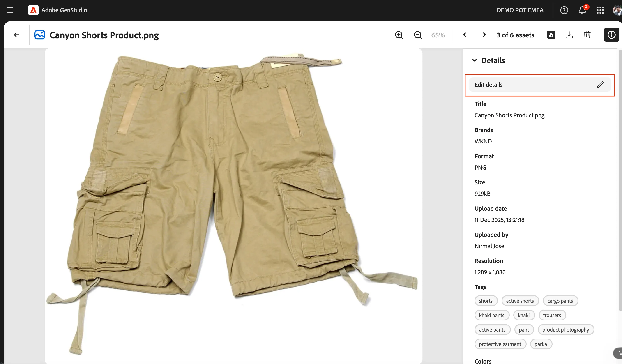Click the 'parka' tag
Viewport: 622px width, 364px height.
coord(541,344)
